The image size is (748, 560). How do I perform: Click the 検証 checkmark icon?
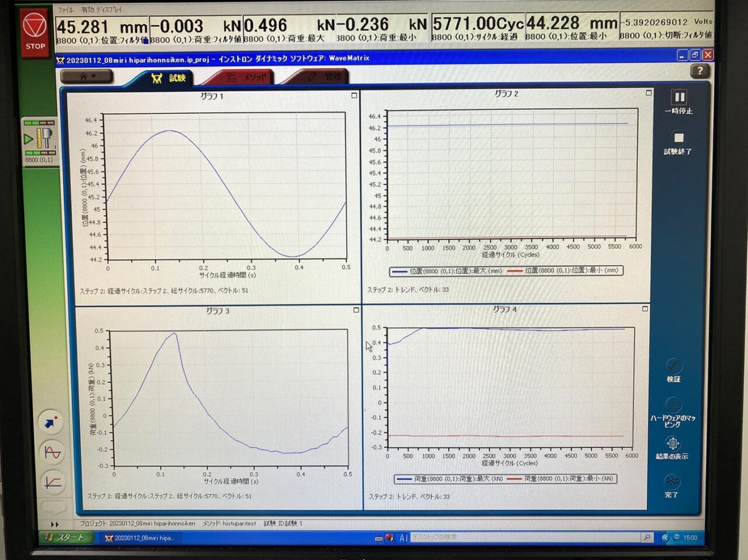coord(673,366)
